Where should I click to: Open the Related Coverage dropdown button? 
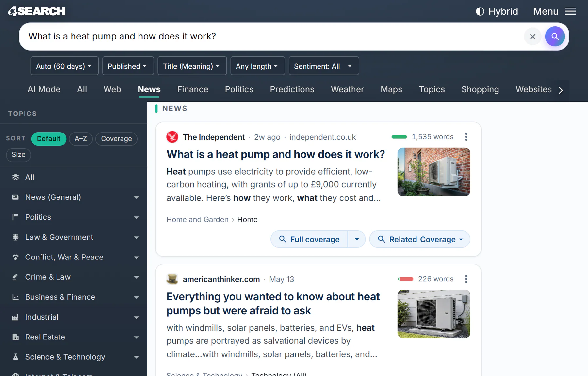[420, 239]
